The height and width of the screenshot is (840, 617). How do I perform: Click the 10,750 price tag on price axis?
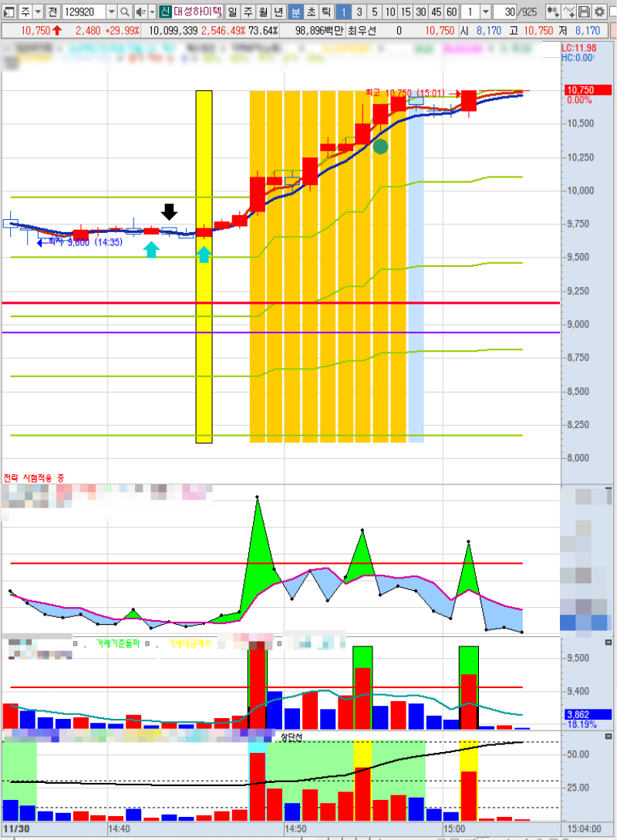pyautogui.click(x=588, y=90)
